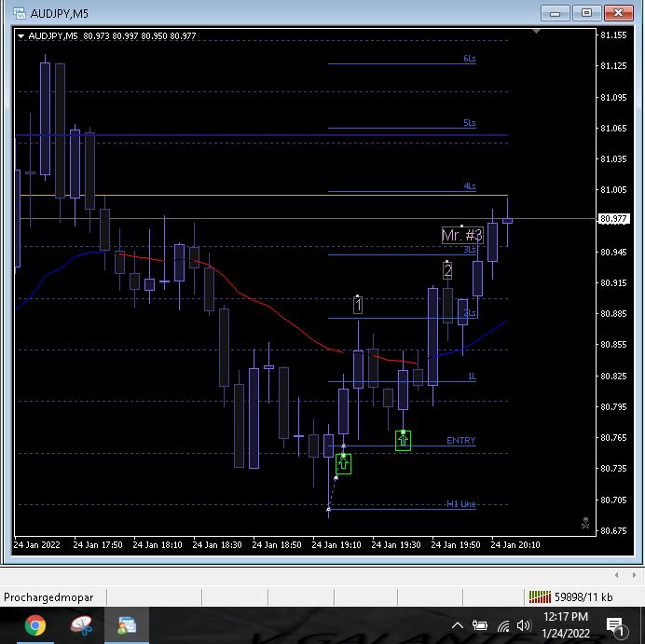Open the Wi-Fi network tray icon
Viewport: 645px width, 644px height.
503,626
